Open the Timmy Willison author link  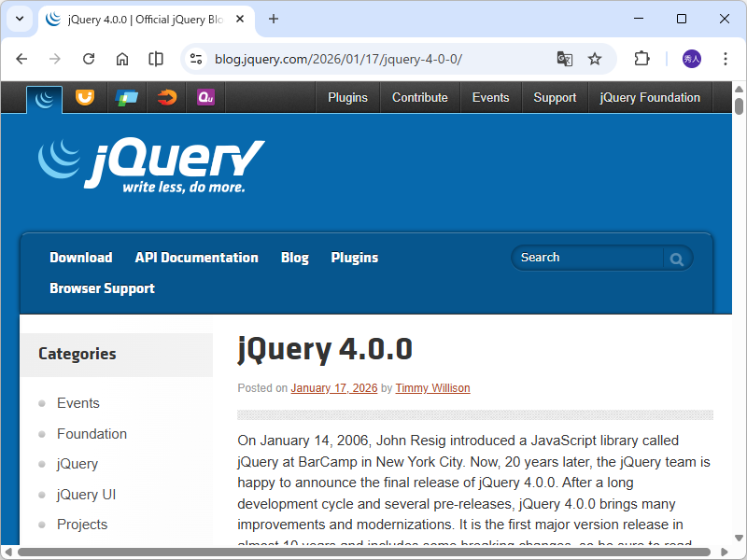point(432,388)
